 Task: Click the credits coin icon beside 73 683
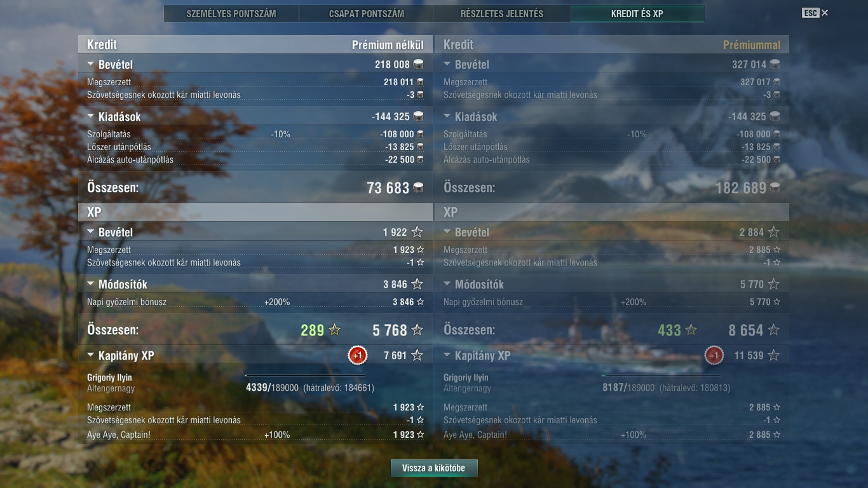418,187
